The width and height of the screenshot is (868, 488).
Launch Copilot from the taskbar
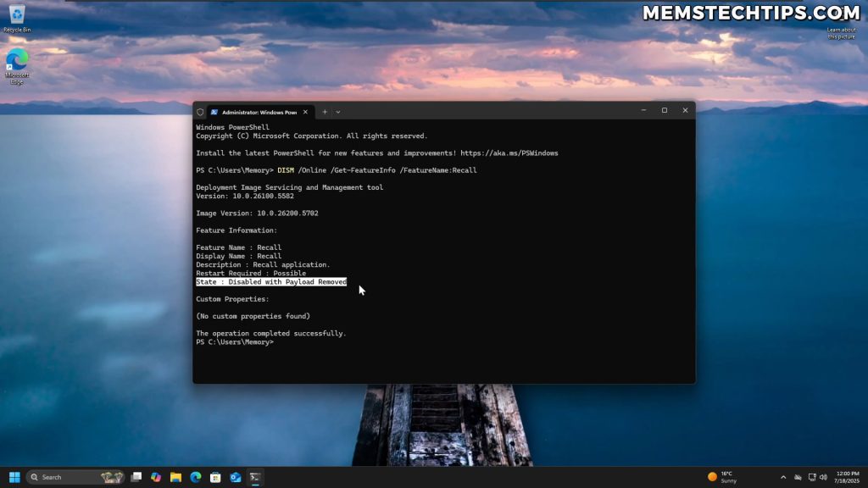pyautogui.click(x=156, y=477)
